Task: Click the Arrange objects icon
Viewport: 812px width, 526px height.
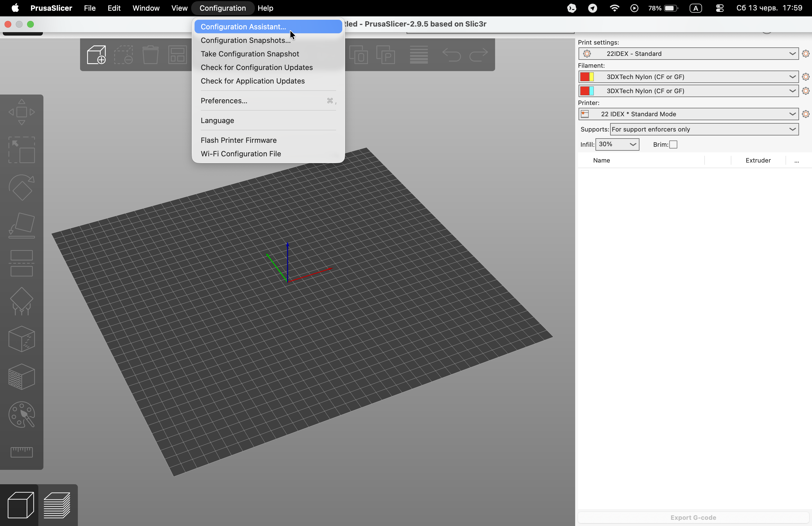Action: (177, 55)
